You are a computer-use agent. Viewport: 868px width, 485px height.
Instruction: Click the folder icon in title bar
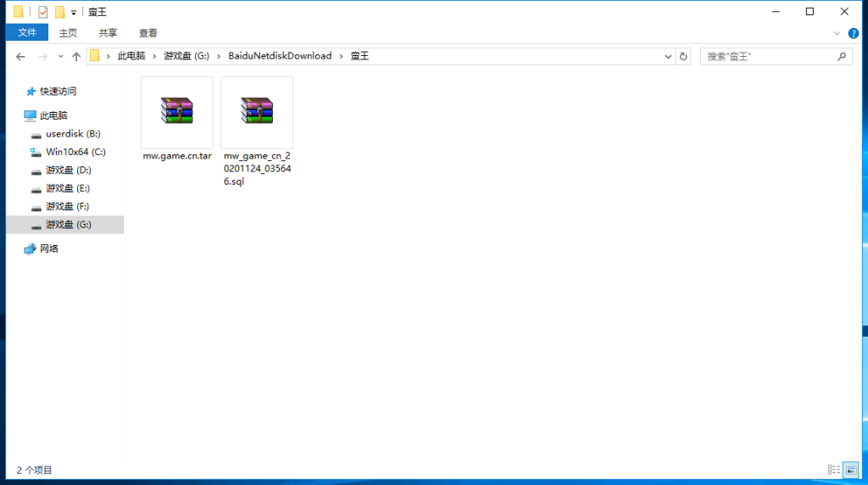[19, 12]
